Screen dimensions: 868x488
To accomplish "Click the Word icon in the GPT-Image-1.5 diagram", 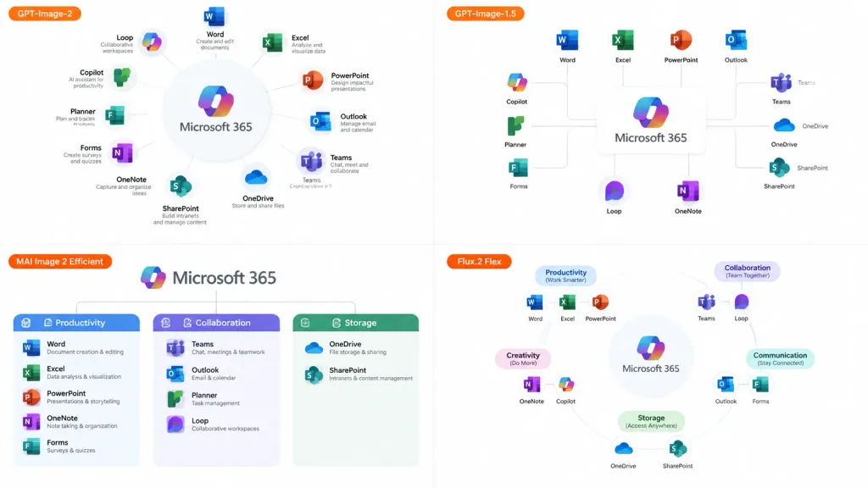I will pos(567,40).
